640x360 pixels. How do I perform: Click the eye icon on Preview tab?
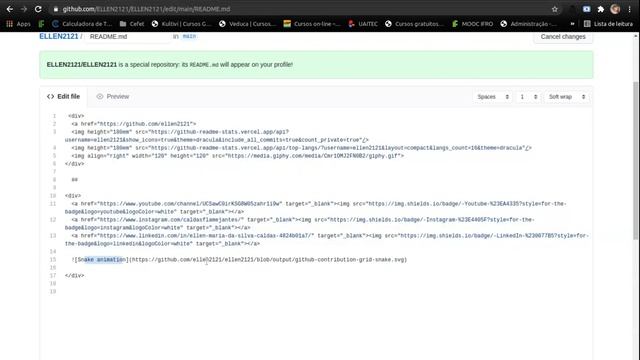100,97
